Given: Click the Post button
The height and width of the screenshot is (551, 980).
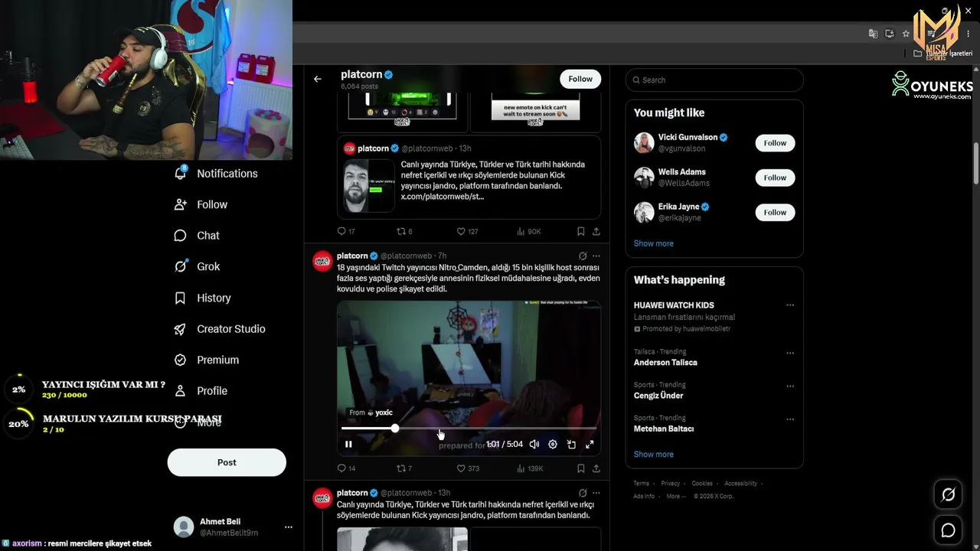Looking at the screenshot, I should click(x=227, y=462).
